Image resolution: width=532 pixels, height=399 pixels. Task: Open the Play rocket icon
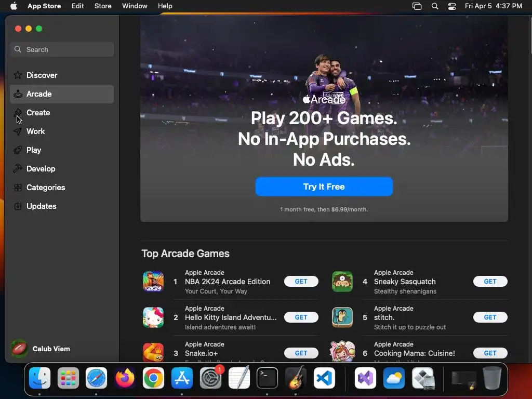18,150
